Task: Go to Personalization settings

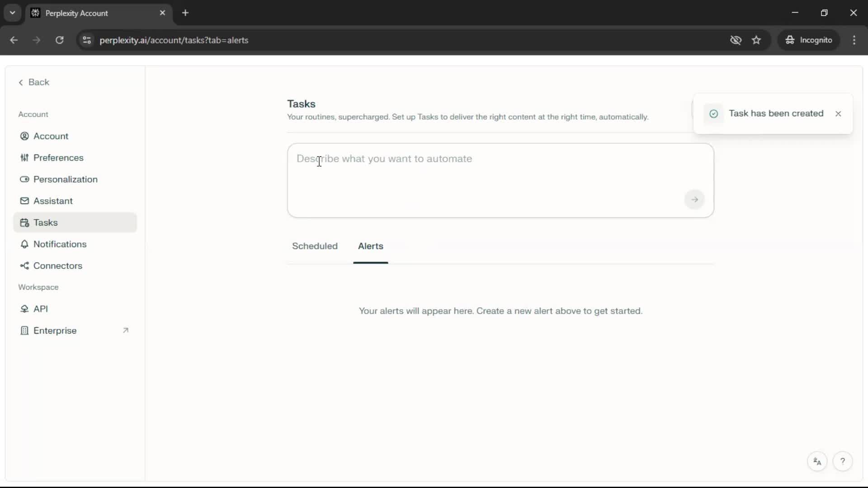Action: [x=65, y=179]
